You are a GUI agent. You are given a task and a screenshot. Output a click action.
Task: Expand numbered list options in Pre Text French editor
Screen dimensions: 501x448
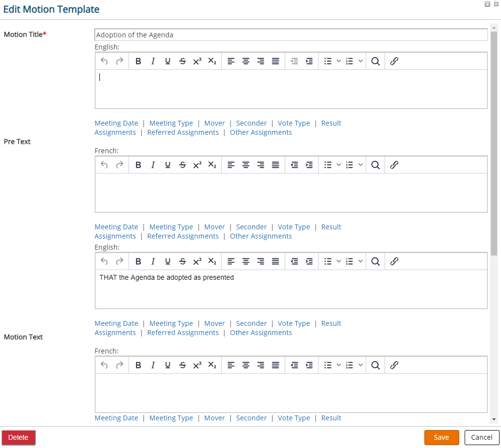point(360,165)
